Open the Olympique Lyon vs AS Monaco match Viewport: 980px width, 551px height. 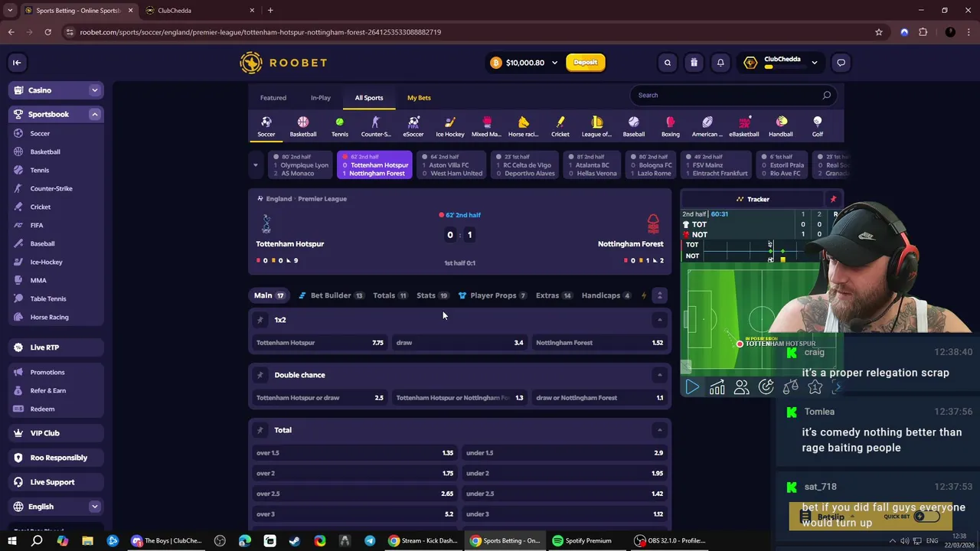(301, 165)
